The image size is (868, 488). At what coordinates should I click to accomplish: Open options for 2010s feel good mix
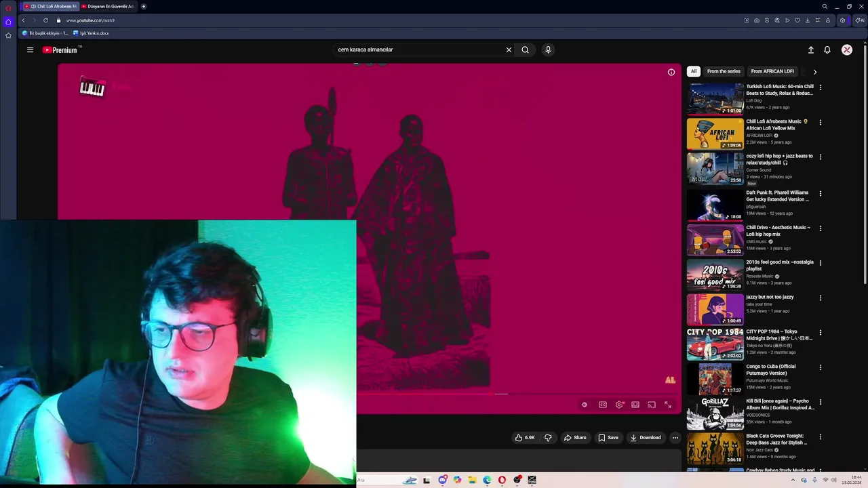(x=821, y=263)
